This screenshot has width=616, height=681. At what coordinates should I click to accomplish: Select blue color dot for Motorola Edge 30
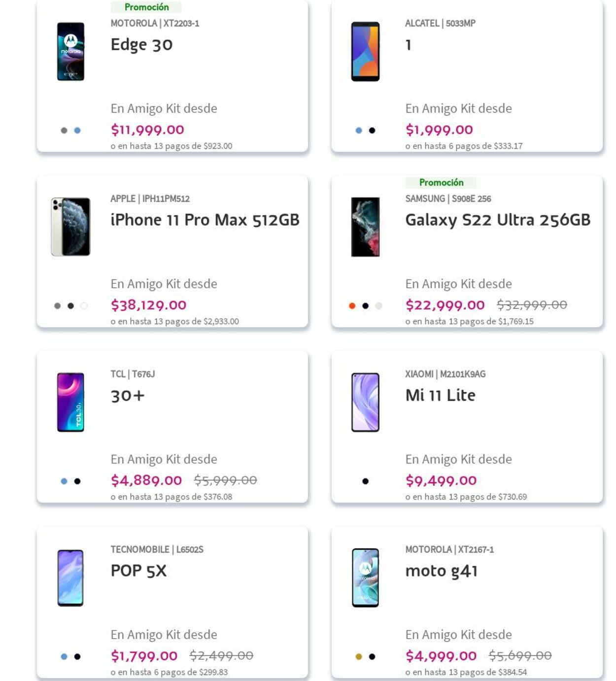point(77,131)
